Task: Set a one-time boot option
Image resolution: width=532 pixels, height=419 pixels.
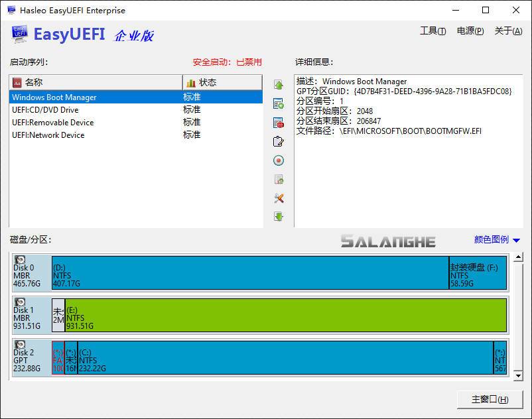Action: pos(279,160)
